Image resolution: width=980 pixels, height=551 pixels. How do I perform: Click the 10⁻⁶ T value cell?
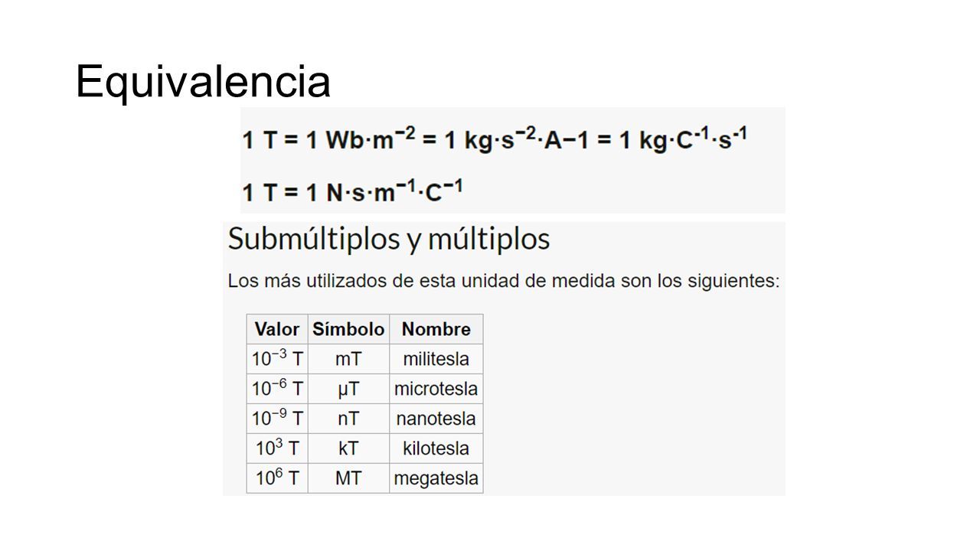point(277,389)
